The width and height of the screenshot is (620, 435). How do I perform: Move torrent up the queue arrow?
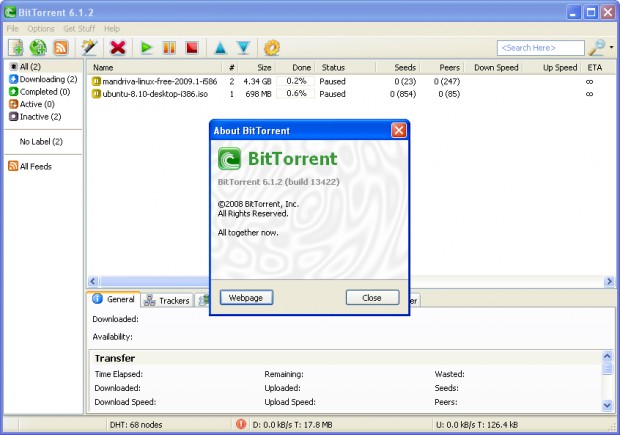point(220,48)
